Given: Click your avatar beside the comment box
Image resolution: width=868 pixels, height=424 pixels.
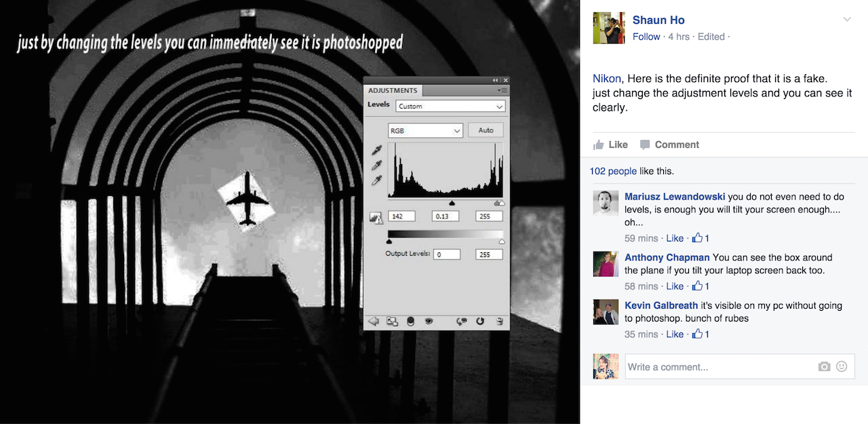Looking at the screenshot, I should pyautogui.click(x=606, y=366).
